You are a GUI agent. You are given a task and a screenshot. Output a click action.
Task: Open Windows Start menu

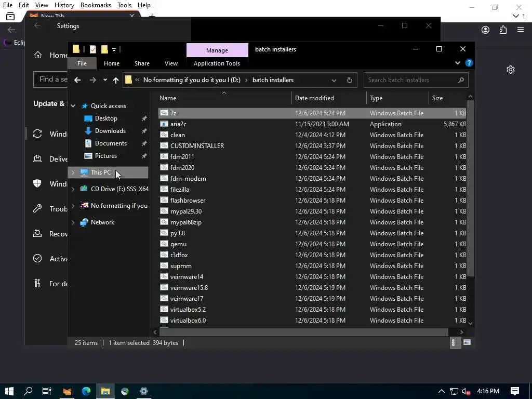click(9, 391)
